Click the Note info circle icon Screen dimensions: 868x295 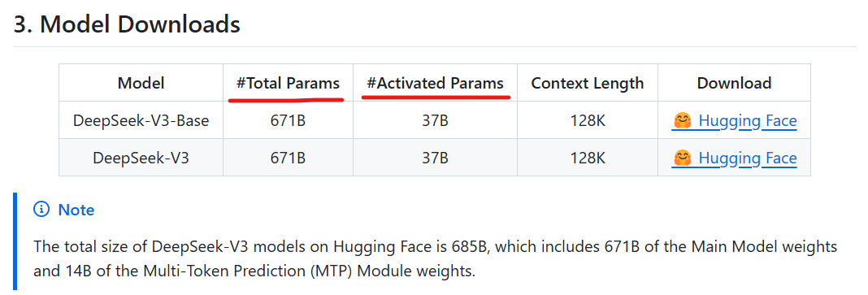pyautogui.click(x=41, y=209)
